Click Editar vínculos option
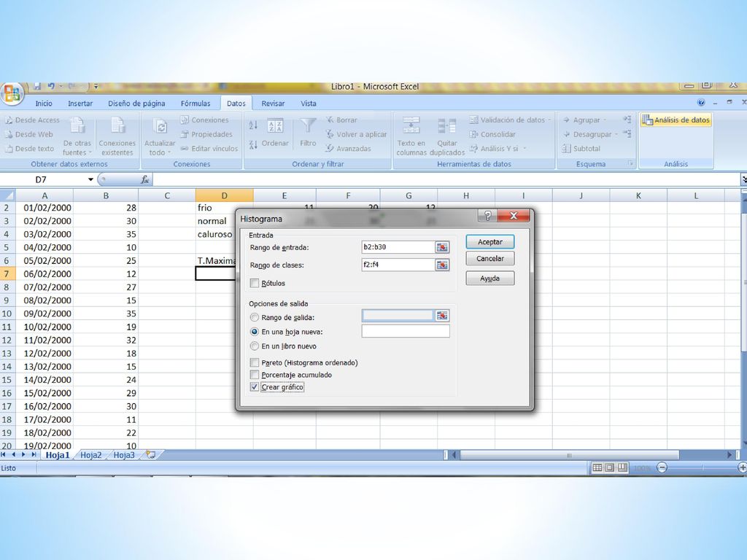The width and height of the screenshot is (747, 560). 209,149
